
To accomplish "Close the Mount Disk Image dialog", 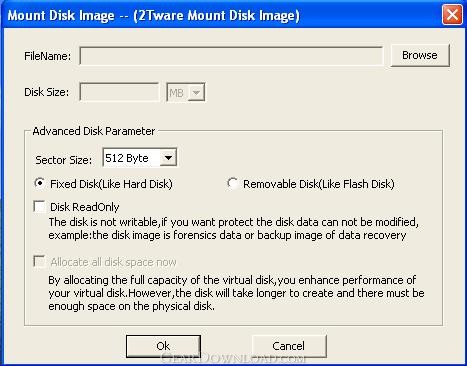I will tap(452, 15).
